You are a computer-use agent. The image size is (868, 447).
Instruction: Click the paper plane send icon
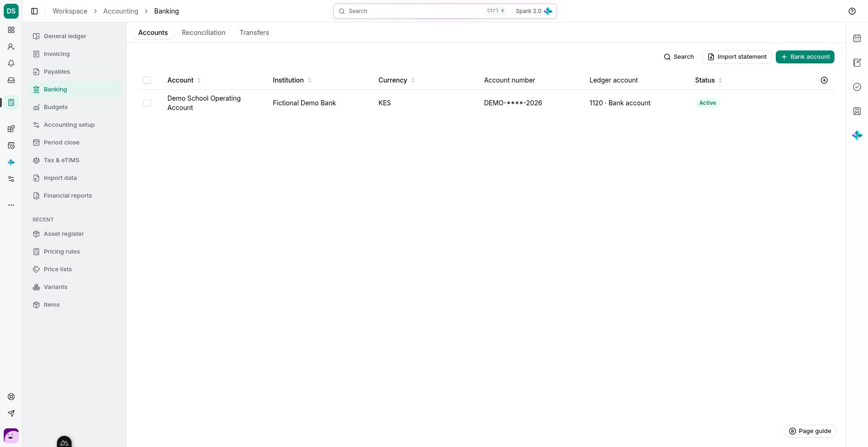point(11,413)
